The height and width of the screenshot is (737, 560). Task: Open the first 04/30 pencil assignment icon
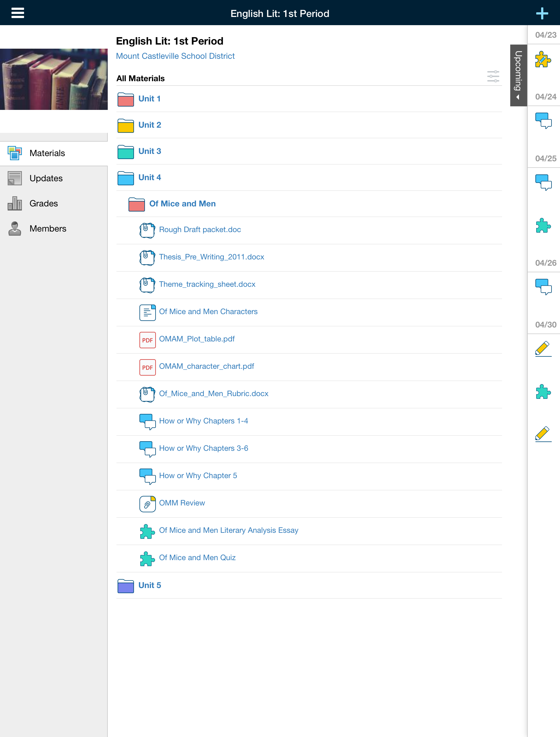click(543, 349)
